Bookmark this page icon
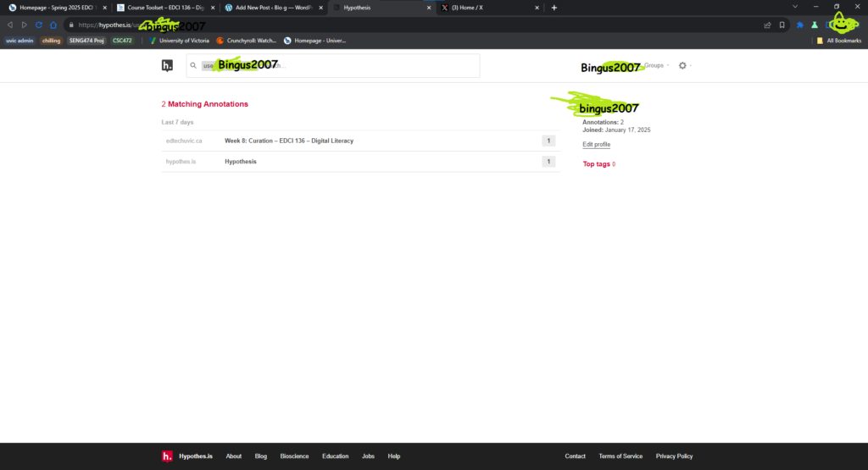Viewport: 868px width, 470px height. (782, 25)
